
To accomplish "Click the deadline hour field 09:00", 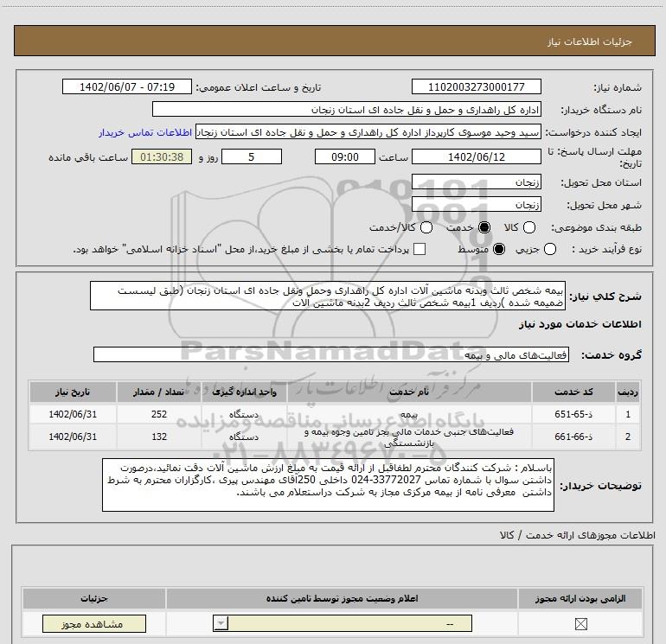I will 345,156.
